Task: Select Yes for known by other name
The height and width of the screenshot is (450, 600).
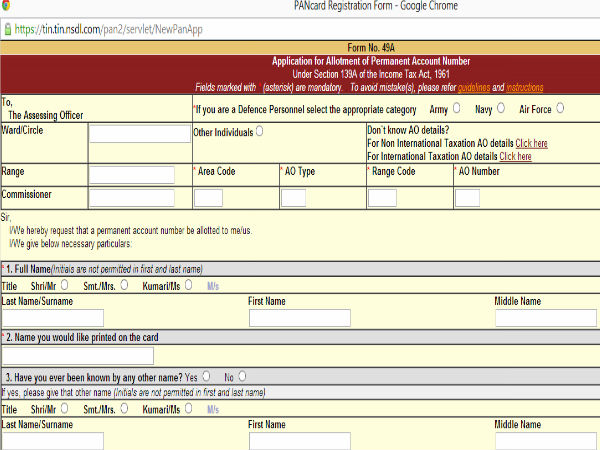Action: pyautogui.click(x=205, y=376)
